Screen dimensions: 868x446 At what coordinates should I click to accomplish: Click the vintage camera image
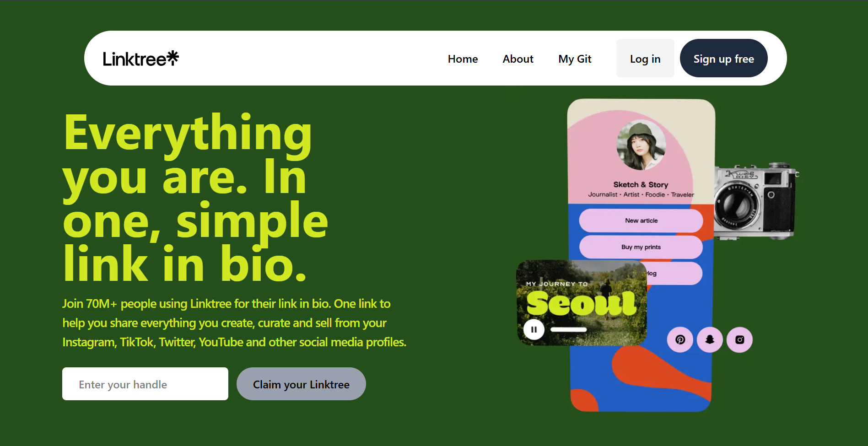(756, 201)
